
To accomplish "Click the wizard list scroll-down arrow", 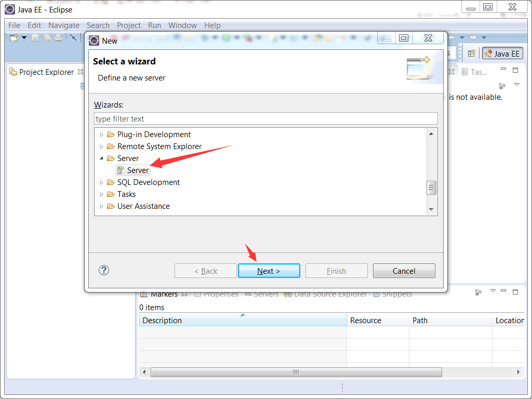I will (x=431, y=209).
